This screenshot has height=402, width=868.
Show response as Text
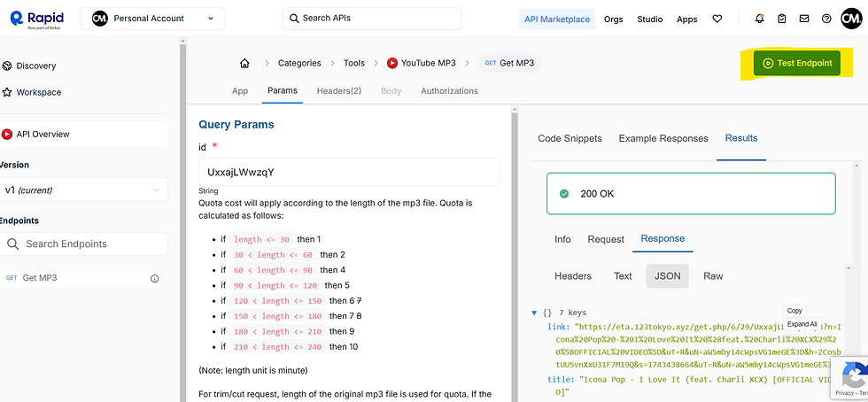click(x=623, y=276)
